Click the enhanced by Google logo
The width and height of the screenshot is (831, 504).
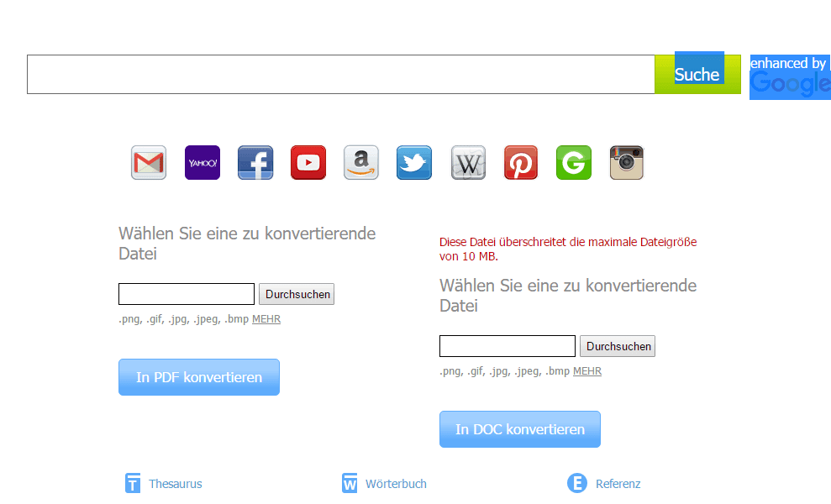coord(790,76)
